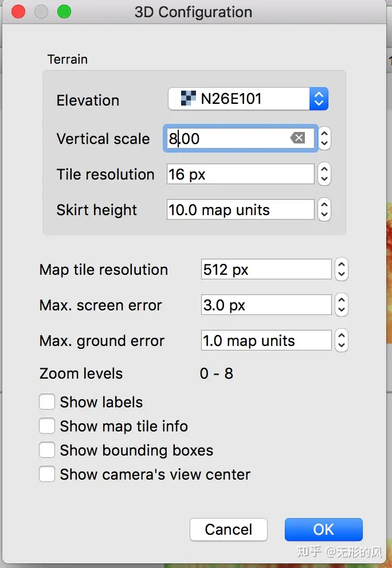This screenshot has width=392, height=568.
Task: Click the green window maximize button
Action: pyautogui.click(x=64, y=11)
